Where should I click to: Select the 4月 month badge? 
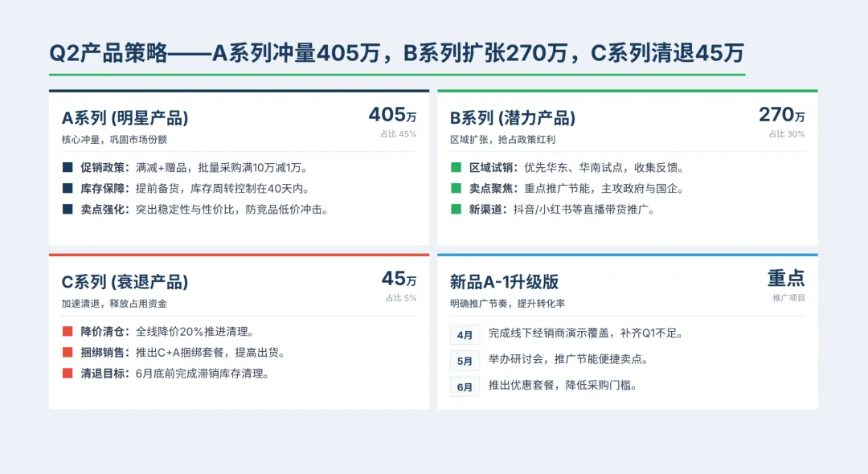(465, 334)
